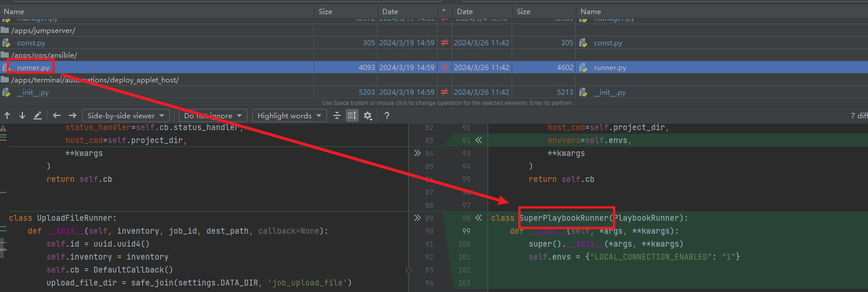Open the Side-by-side viewer dropdown
This screenshot has height=292, width=868.
126,116
